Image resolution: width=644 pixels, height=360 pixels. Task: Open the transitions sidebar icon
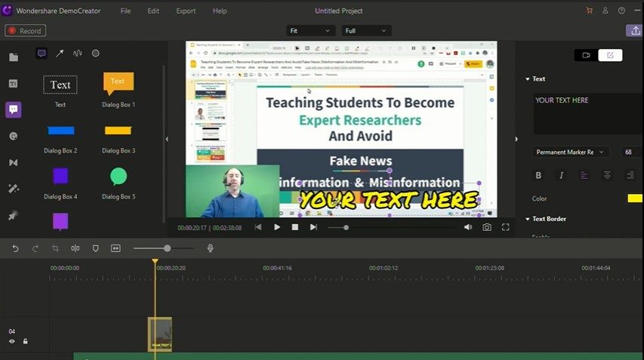tap(13, 162)
